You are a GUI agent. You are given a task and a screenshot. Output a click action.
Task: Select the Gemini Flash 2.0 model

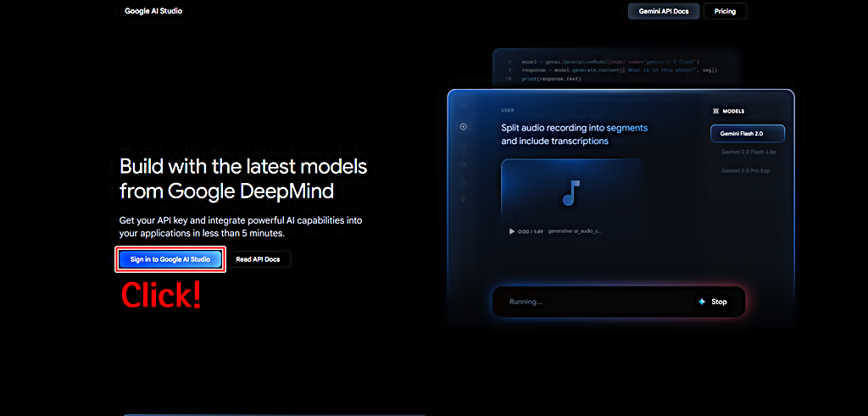pyautogui.click(x=748, y=134)
